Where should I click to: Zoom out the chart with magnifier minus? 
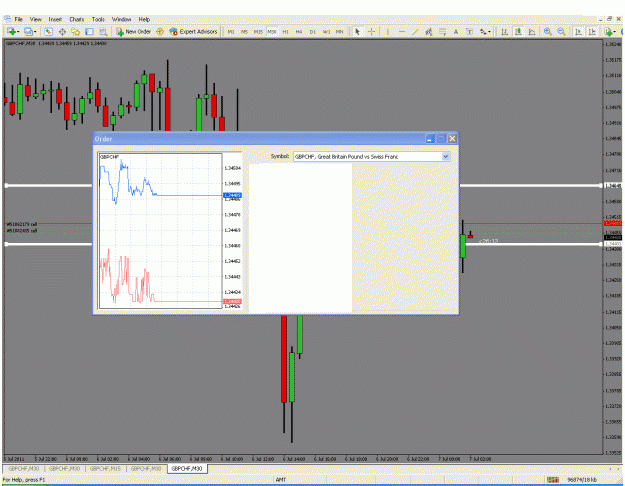point(561,31)
